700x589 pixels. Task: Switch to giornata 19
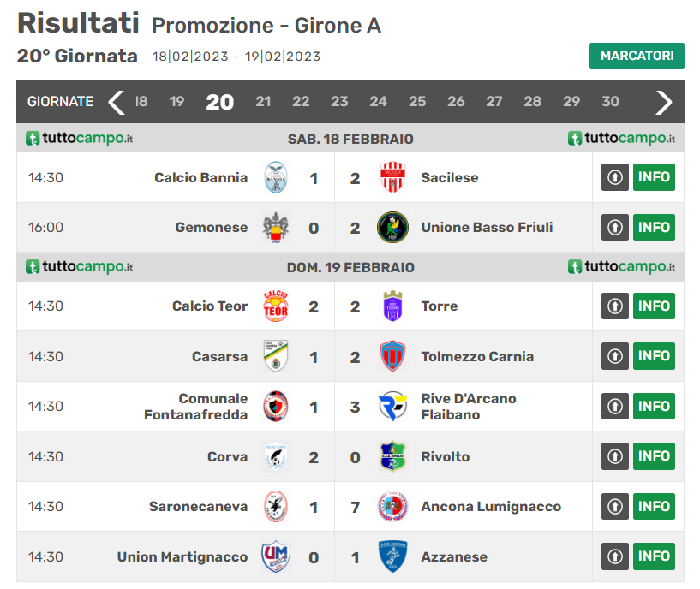click(176, 102)
